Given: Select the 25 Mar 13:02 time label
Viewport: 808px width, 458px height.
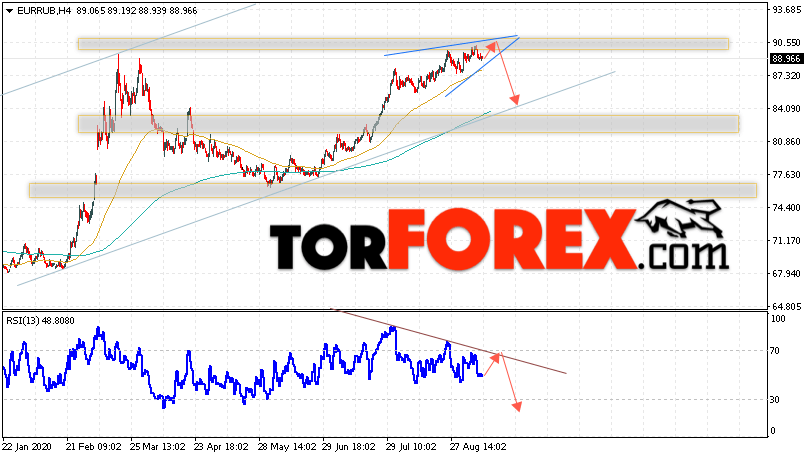Looking at the screenshot, I should click(x=158, y=447).
